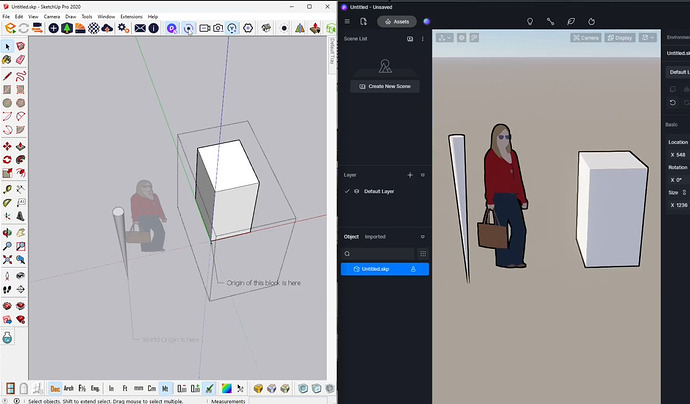Screen dimensions: 690x404
Task: Click the gears settings toolbar icon
Action: (123, 28)
